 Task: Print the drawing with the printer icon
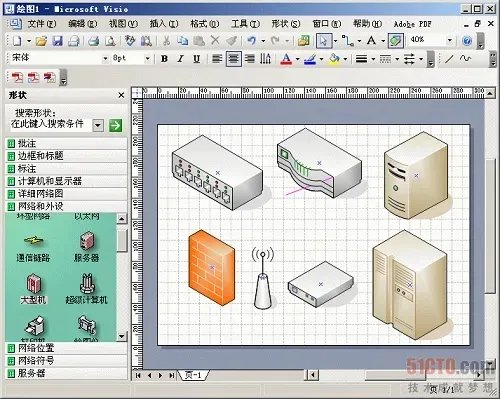tap(93, 41)
